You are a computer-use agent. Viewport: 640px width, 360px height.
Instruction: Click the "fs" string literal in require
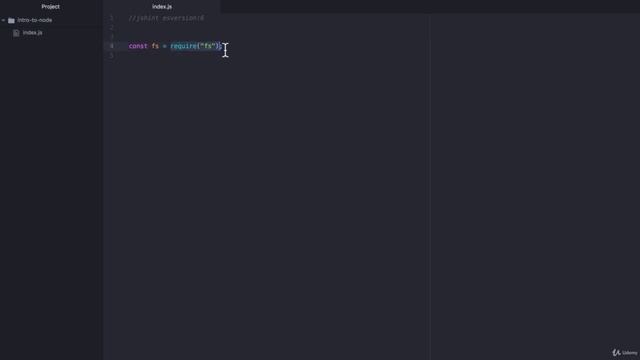pyautogui.click(x=208, y=46)
